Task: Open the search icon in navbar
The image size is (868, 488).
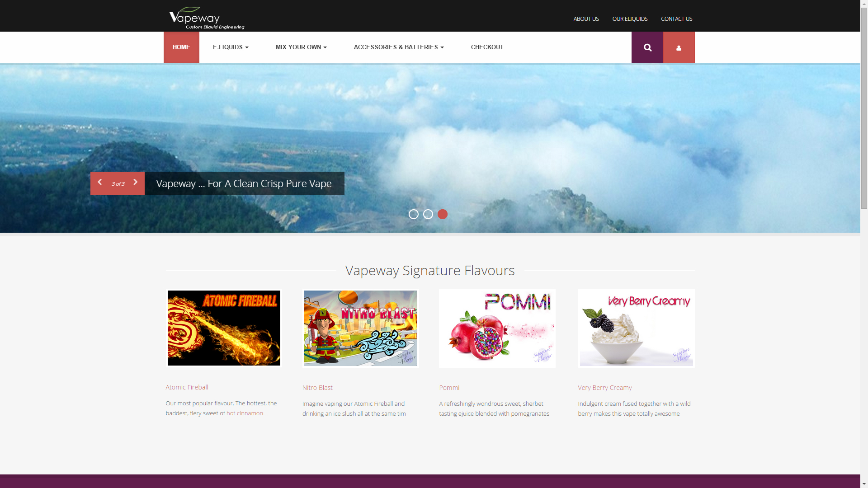Action: [x=647, y=47]
